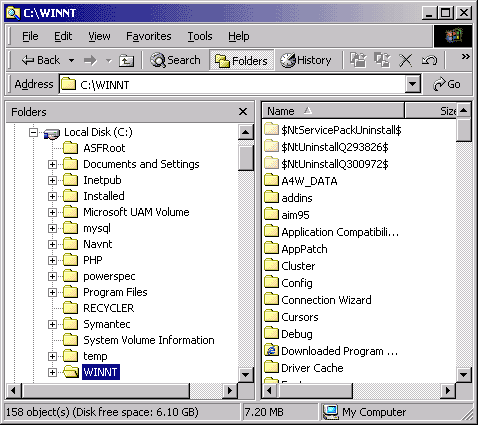Image resolution: width=478 pixels, height=425 pixels.
Task: Open the File menu
Action: [30, 36]
